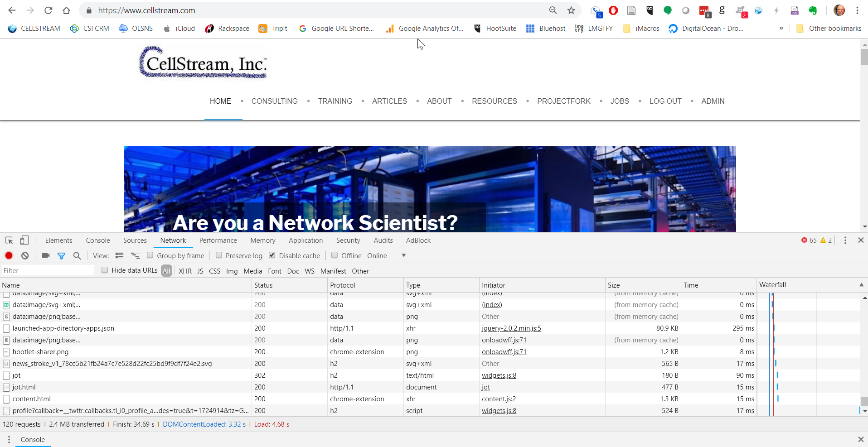Toggle the network filter funnel icon
This screenshot has width=868, height=447.
pos(61,256)
